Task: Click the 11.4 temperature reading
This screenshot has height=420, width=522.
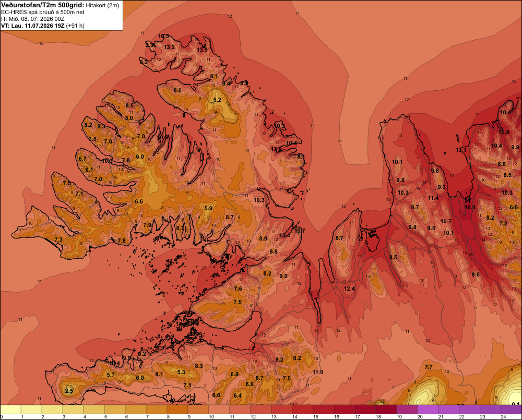Action: click(433, 198)
